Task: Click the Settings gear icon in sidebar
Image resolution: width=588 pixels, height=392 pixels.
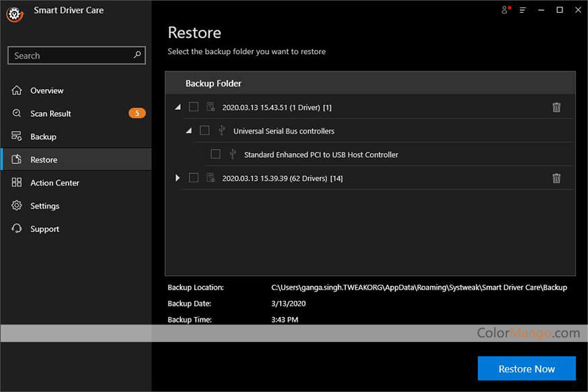Action: click(x=17, y=206)
